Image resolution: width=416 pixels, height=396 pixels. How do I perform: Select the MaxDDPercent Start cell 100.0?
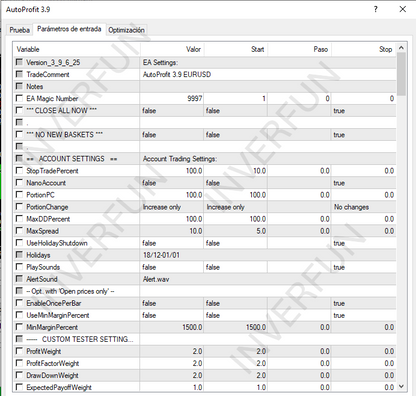236,219
